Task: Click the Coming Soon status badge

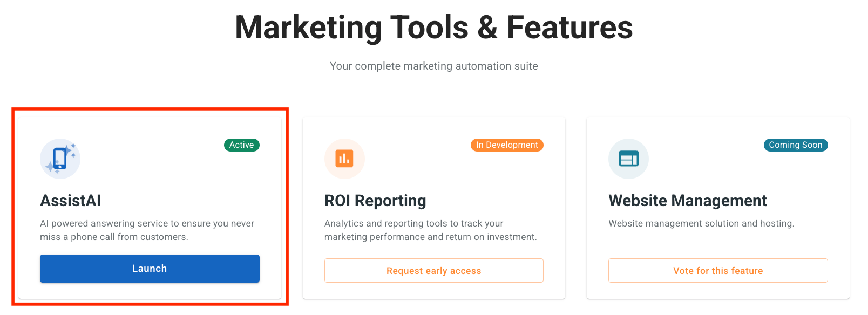Action: (x=795, y=145)
